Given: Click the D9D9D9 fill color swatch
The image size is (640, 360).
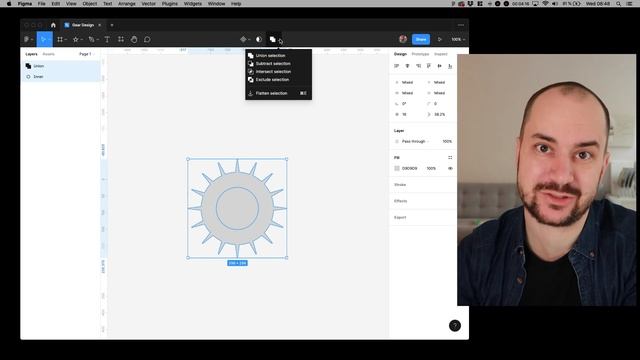Looking at the screenshot, I should [x=397, y=168].
